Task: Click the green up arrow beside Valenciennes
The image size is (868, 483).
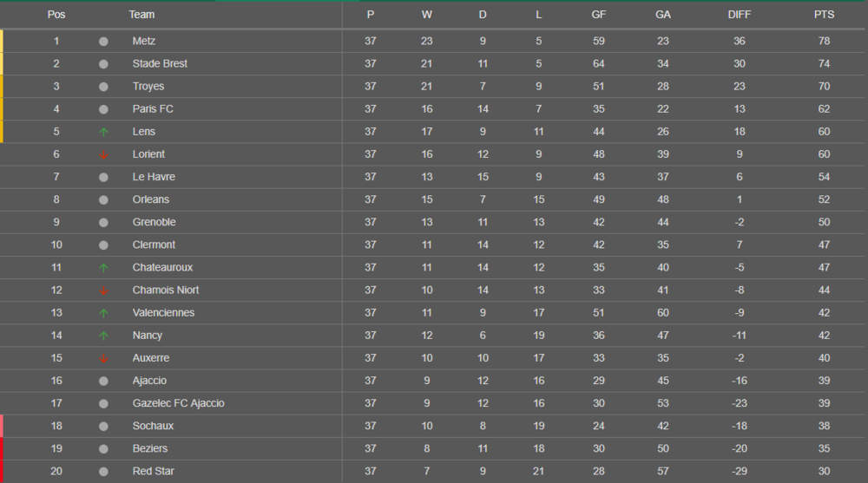Action: point(103,313)
